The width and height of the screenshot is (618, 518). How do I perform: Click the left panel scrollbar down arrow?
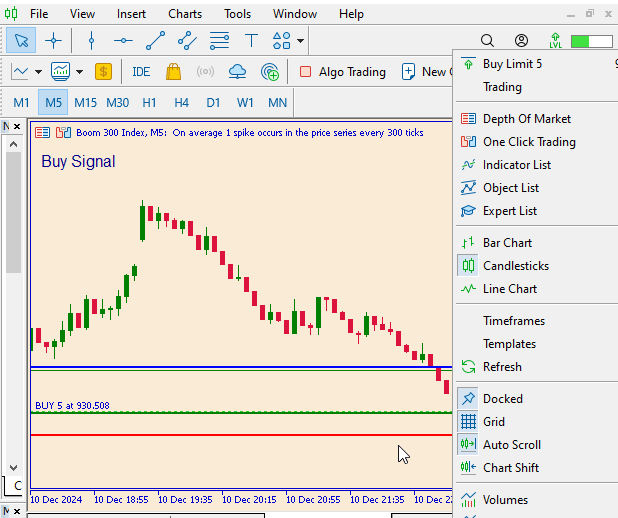[13, 468]
